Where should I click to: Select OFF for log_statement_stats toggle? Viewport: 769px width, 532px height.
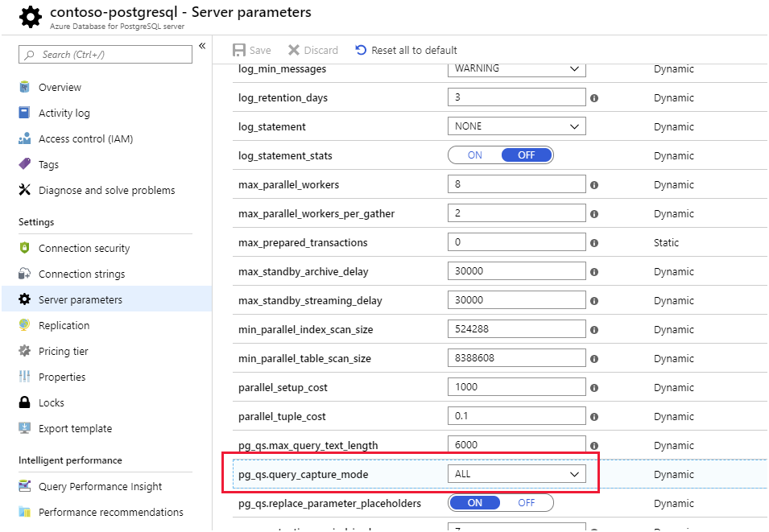pyautogui.click(x=527, y=155)
